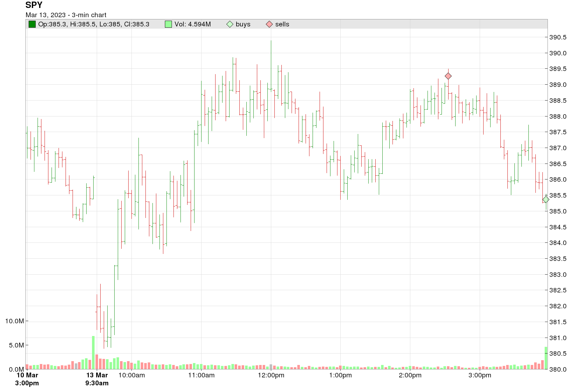Click the 381.0 price axis label
Screen dimensions: 573x392
coord(558,338)
